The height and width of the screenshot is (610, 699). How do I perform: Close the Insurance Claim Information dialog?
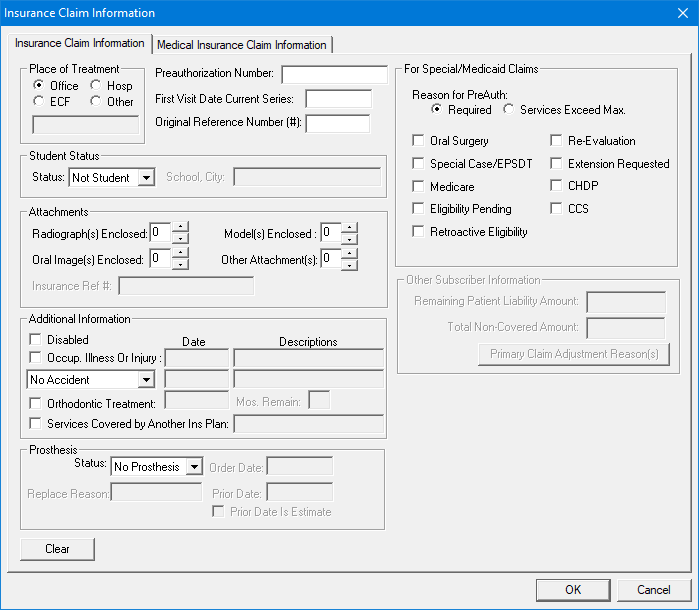pos(682,13)
